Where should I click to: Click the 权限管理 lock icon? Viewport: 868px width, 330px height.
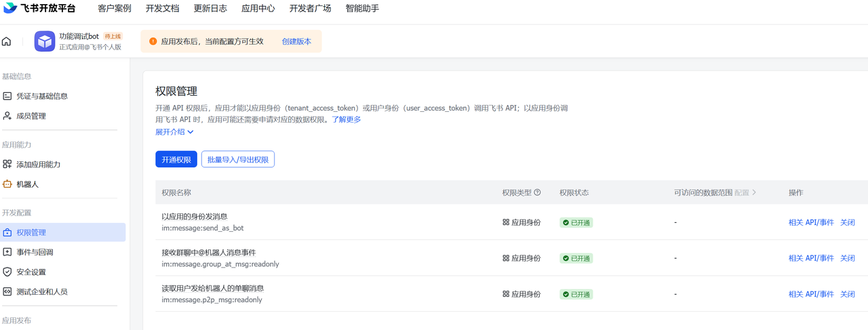7,232
